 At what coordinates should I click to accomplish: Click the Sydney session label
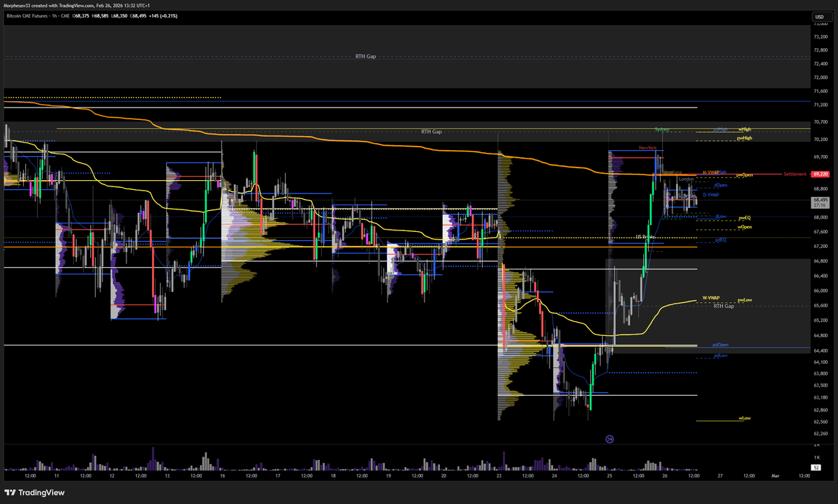click(x=662, y=129)
